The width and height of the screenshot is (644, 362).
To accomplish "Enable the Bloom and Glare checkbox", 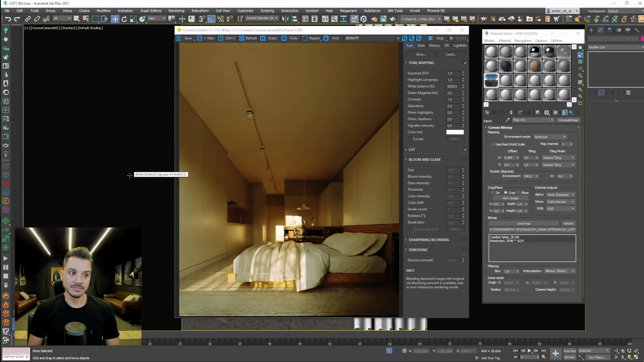I will click(465, 160).
